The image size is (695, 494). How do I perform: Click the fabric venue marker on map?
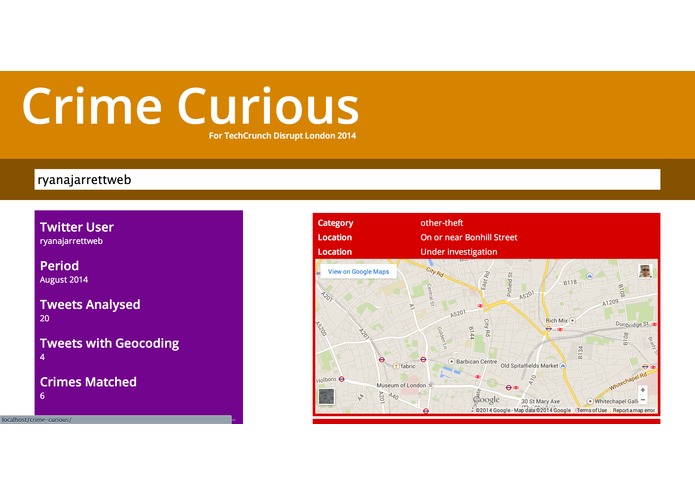pyautogui.click(x=396, y=366)
